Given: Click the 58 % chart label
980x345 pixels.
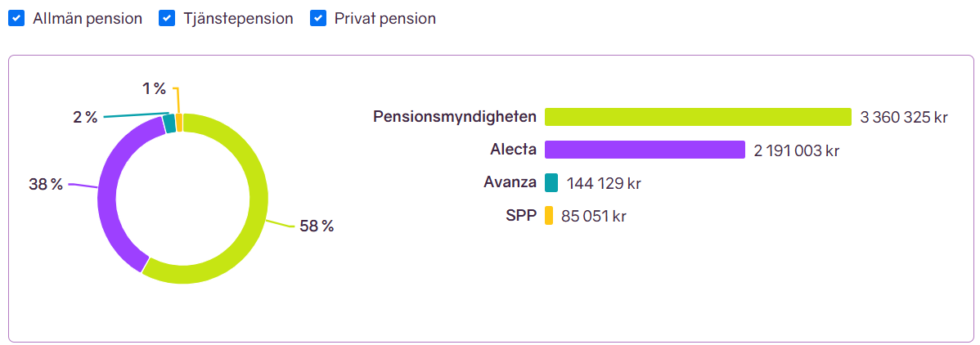Looking at the screenshot, I should pyautogui.click(x=317, y=226).
